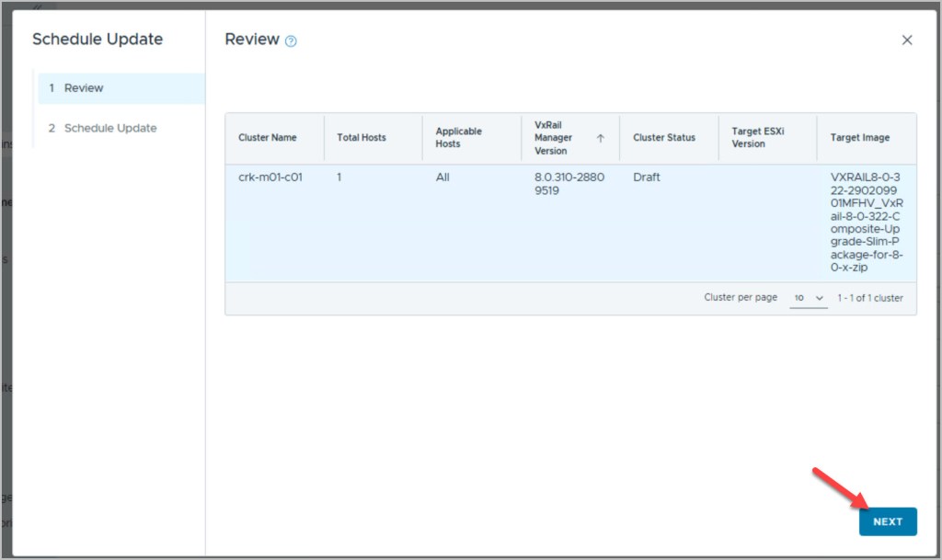Select the crk-m01-c01 cluster row
Image resolution: width=942 pixels, height=560 pixels.
(x=270, y=177)
